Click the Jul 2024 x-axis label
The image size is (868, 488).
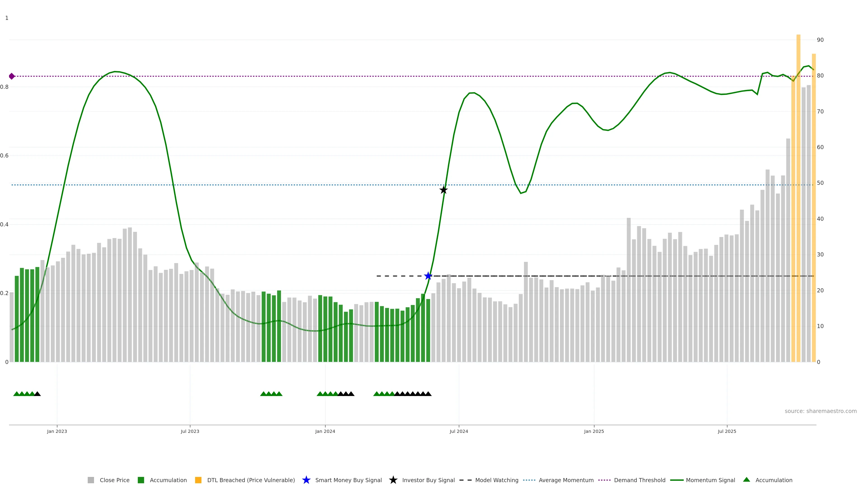[x=459, y=431]
